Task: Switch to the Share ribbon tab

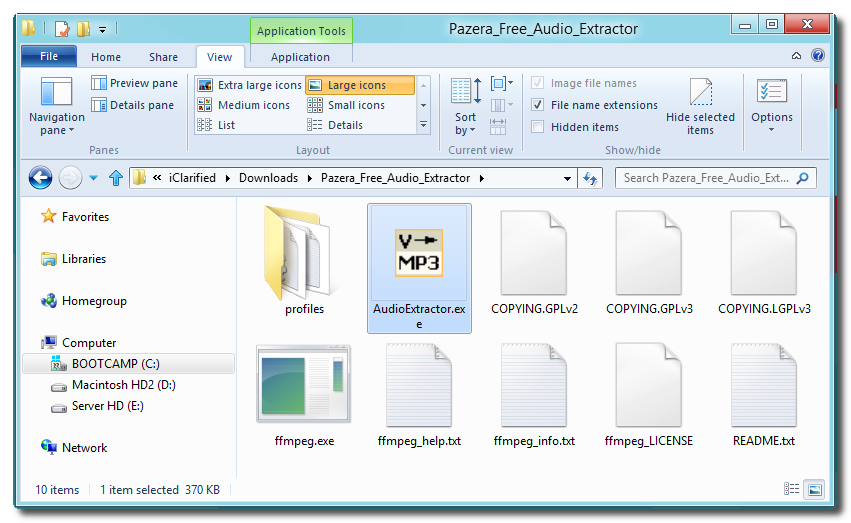Action: click(163, 57)
